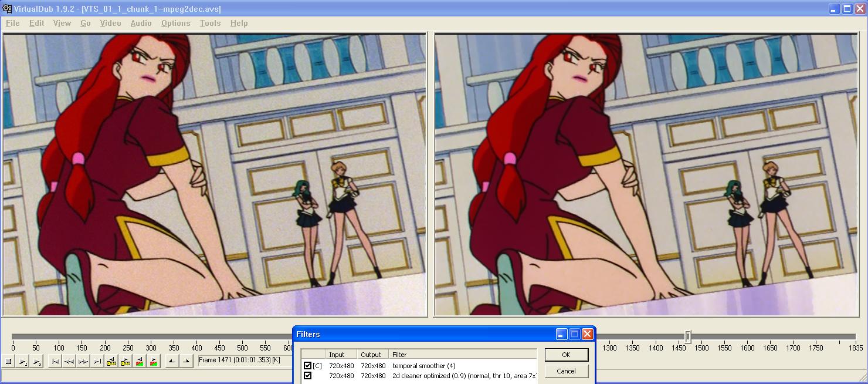Viewport: 868px width, 384px height.
Task: Click the Output column header in Filters
Action: pyautogui.click(x=372, y=355)
